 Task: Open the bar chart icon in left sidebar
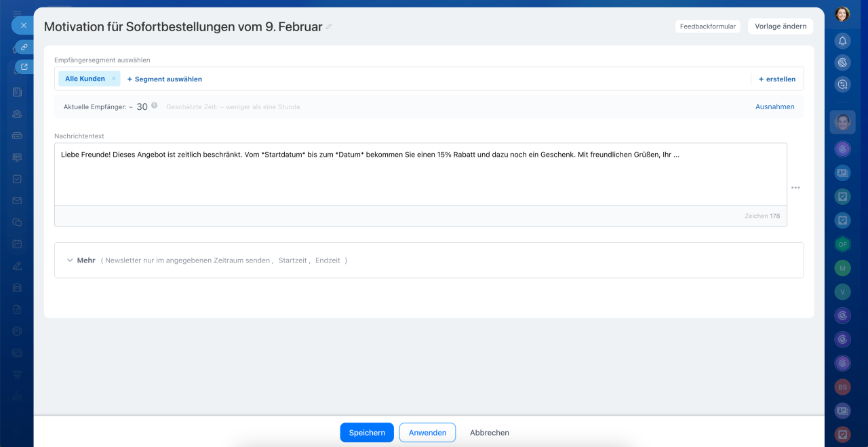point(17,395)
